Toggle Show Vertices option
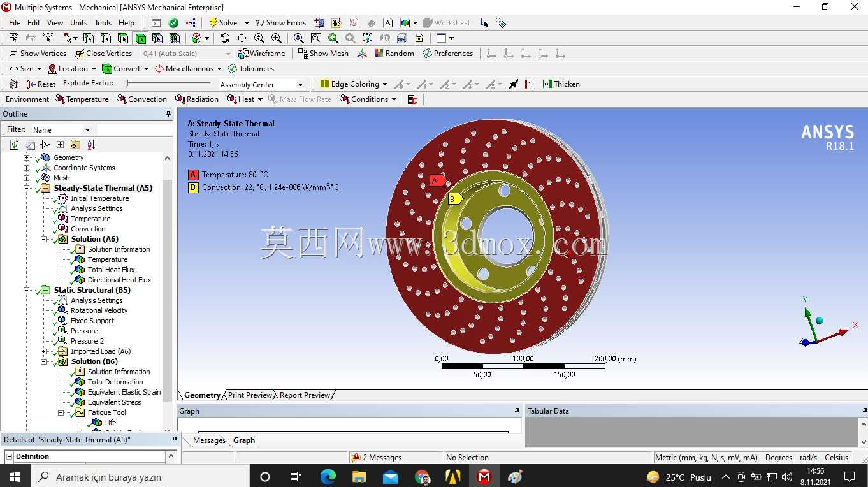This screenshot has height=487, width=868. (38, 54)
